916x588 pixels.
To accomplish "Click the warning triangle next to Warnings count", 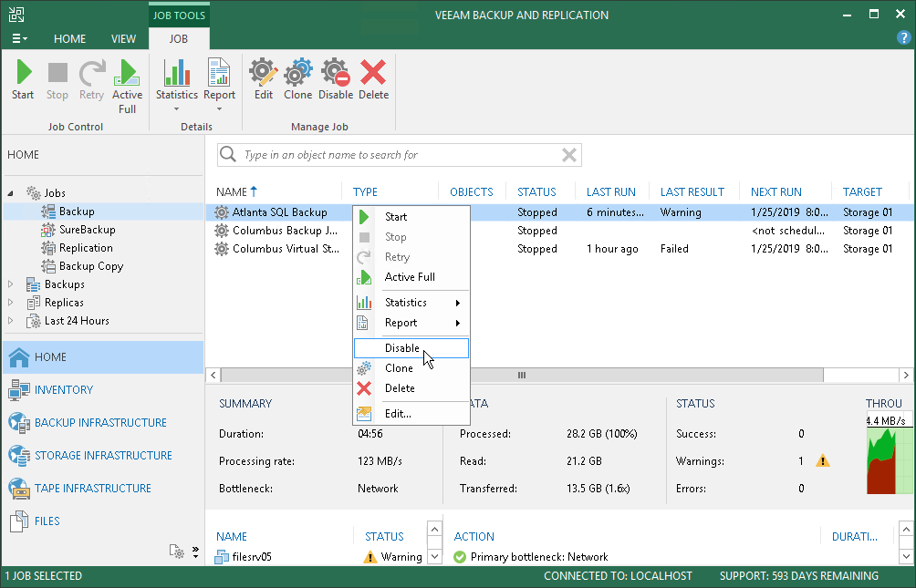I will click(x=823, y=460).
